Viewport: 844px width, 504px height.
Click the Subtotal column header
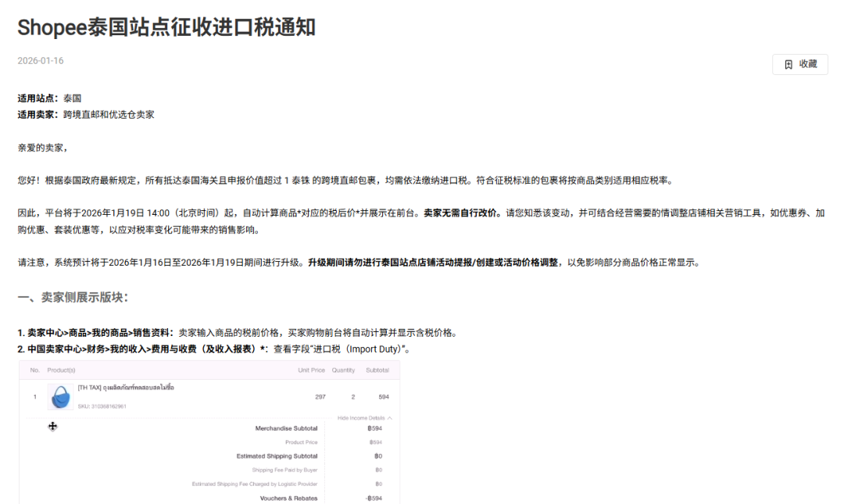[377, 370]
